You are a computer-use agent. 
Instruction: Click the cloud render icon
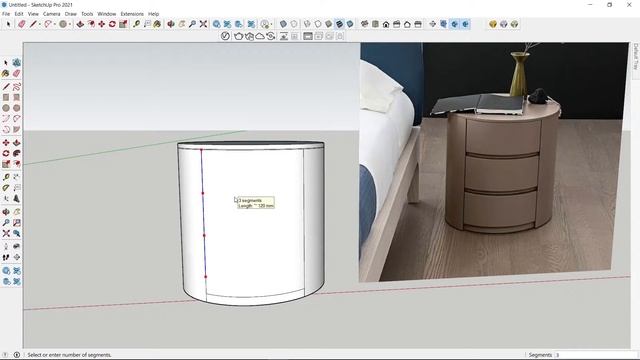[x=260, y=36]
